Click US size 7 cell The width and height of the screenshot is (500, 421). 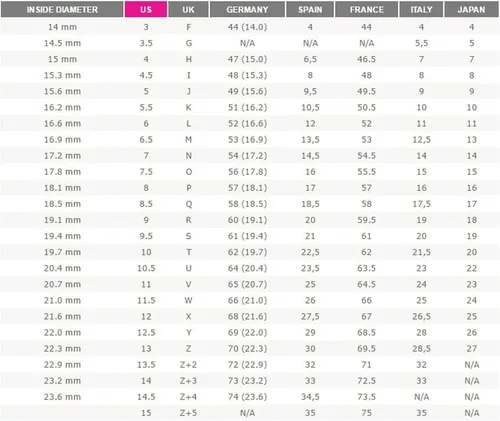tap(146, 156)
